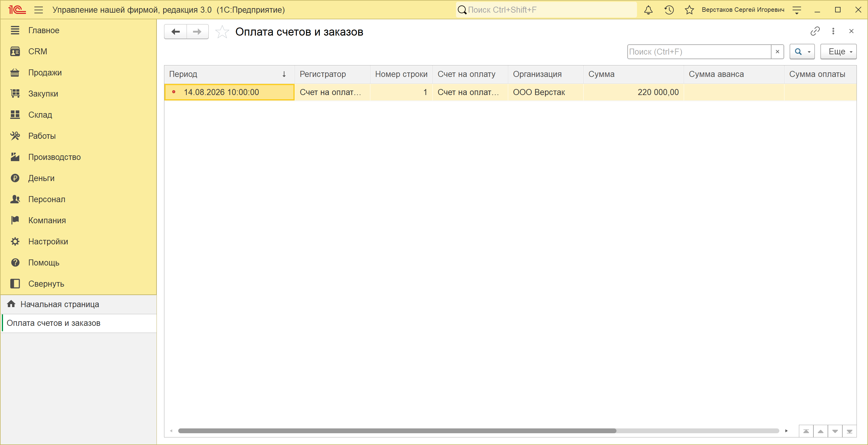
Task: Open favorites star in title bar
Action: (689, 10)
